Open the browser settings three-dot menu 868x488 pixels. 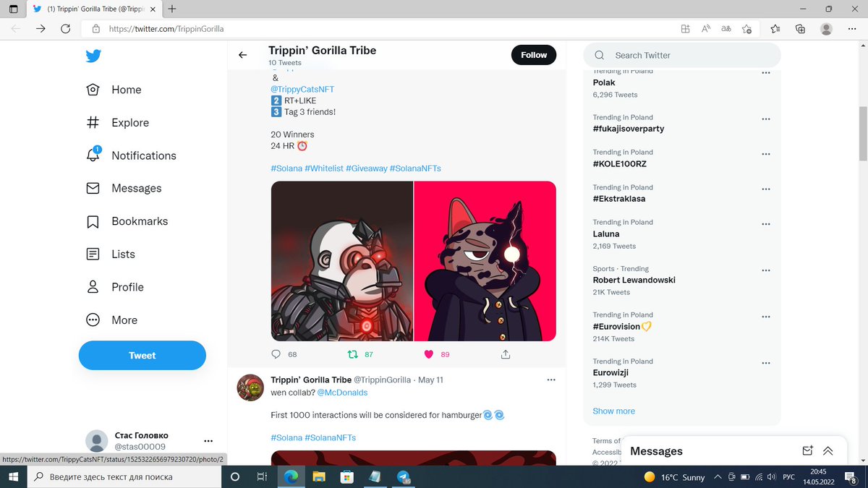click(x=852, y=29)
